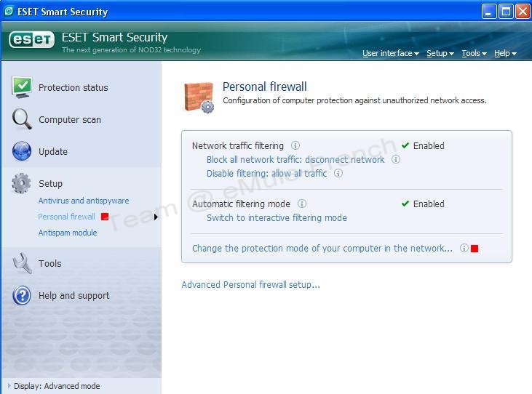Screen dimensions: 532x394
Task: Click Network traffic filtering label
Action: [238, 145]
